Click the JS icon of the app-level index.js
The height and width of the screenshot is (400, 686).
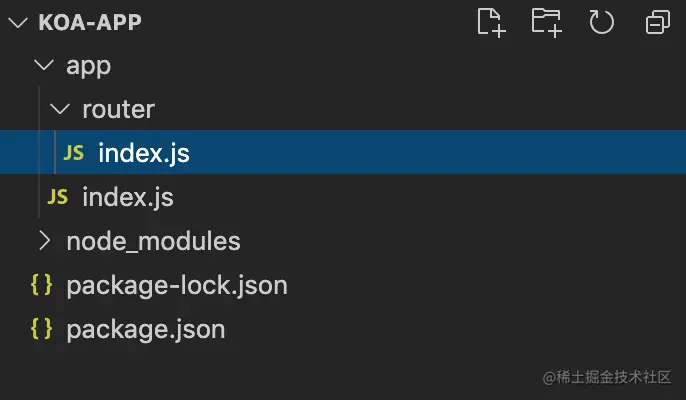pos(57,197)
